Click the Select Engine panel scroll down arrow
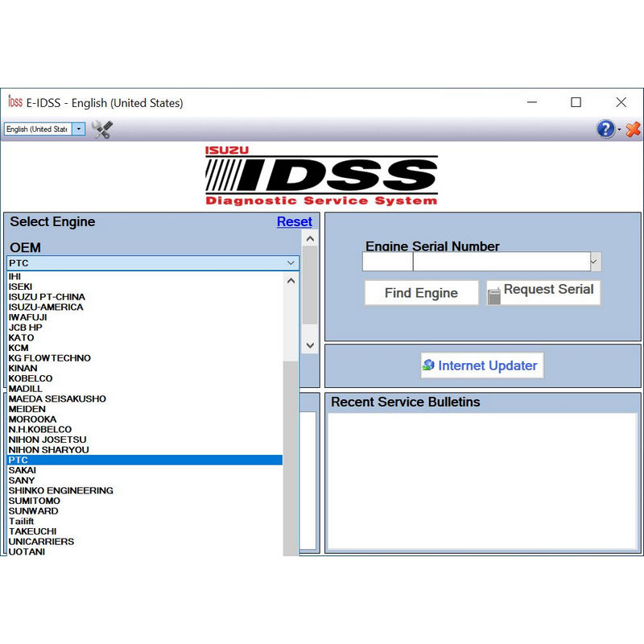This screenshot has height=644, width=644. click(x=310, y=345)
